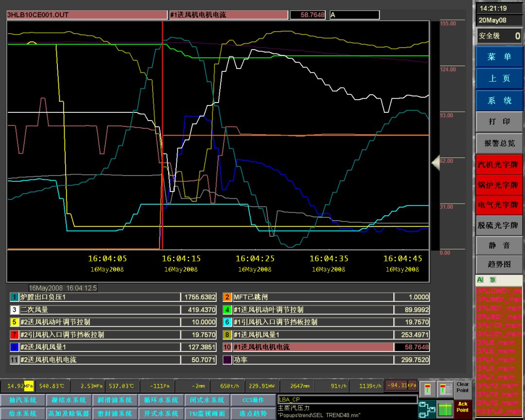The image size is (525, 420).
Task: Select the yellow color swatch for trend 5
Action: click(x=15, y=322)
